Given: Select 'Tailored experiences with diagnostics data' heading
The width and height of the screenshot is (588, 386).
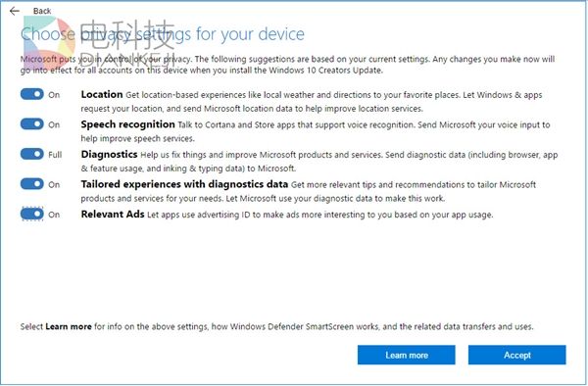Looking at the screenshot, I should click(184, 184).
